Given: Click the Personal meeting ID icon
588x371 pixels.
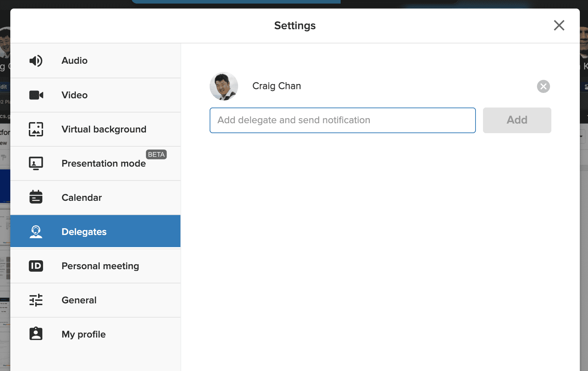Looking at the screenshot, I should (x=36, y=266).
